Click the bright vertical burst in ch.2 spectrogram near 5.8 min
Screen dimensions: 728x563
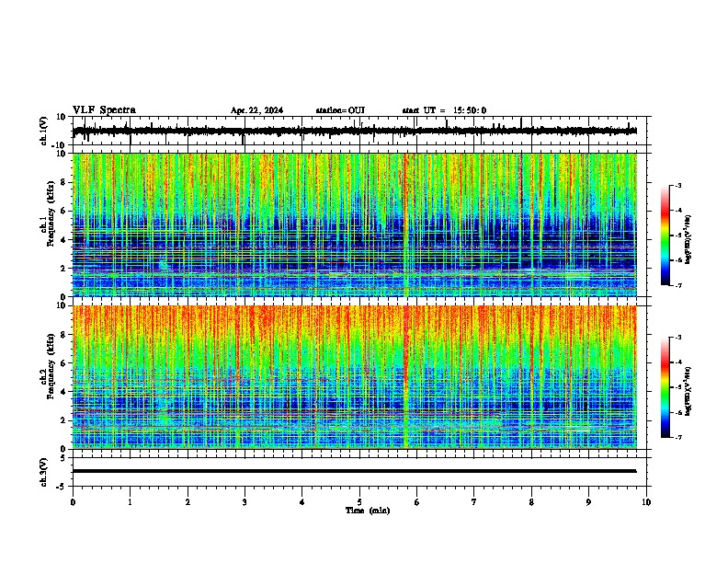pos(406,376)
